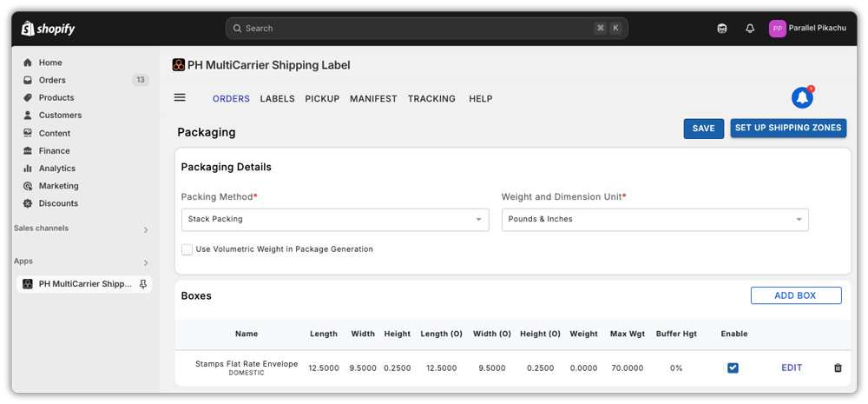Click the Max Wgt value 70.0000
Viewport: 868px width, 404px height.
click(628, 368)
